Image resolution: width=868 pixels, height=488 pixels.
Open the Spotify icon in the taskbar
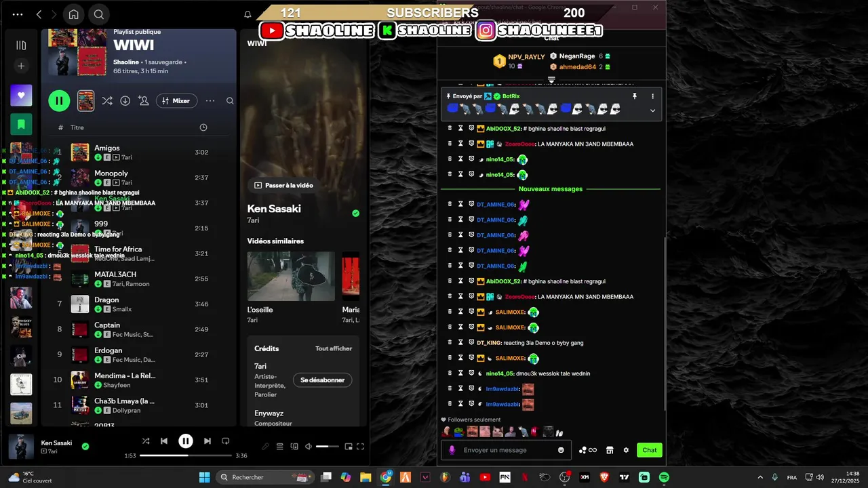point(664,477)
